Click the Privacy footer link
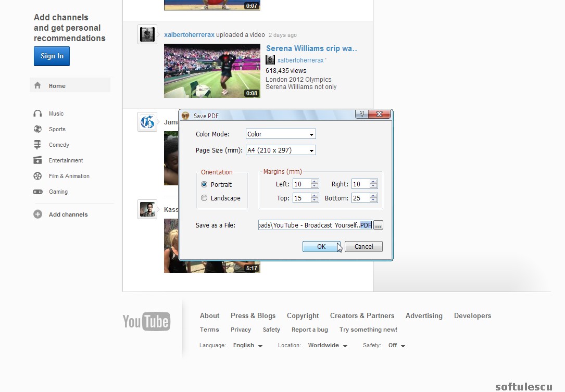The height and width of the screenshot is (392, 565). point(241,330)
